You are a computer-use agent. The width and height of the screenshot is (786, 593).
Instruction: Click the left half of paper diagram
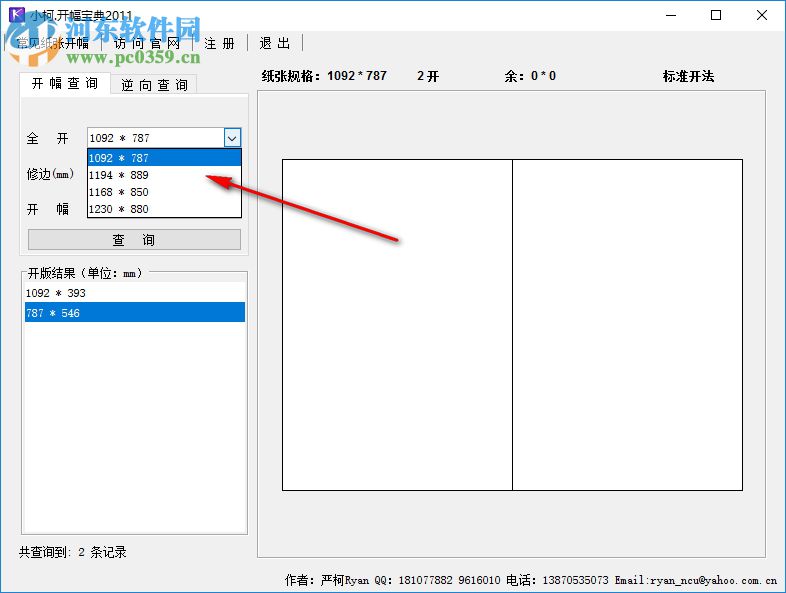397,325
